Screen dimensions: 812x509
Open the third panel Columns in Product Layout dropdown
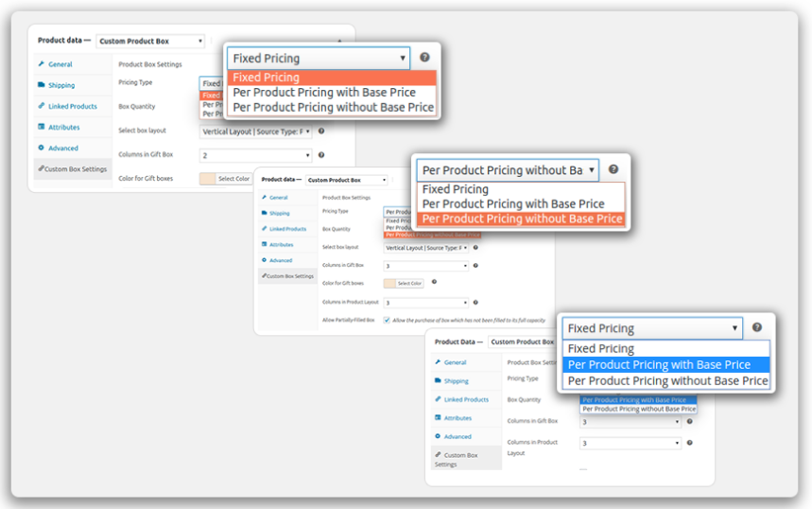[x=631, y=443]
